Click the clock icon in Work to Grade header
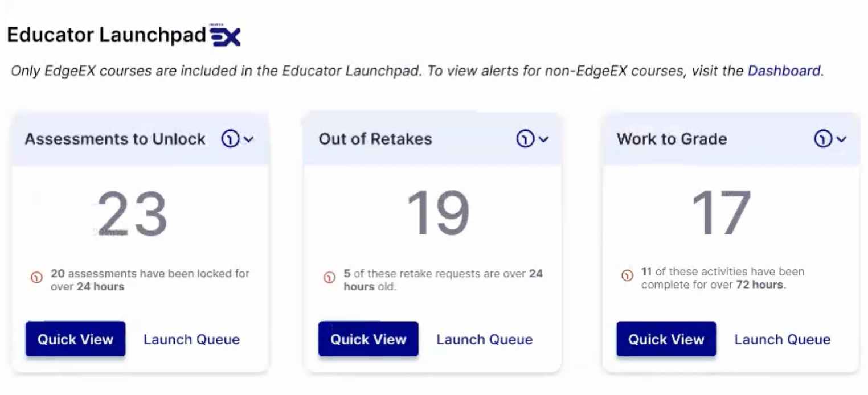This screenshot has width=868, height=395. point(822,139)
